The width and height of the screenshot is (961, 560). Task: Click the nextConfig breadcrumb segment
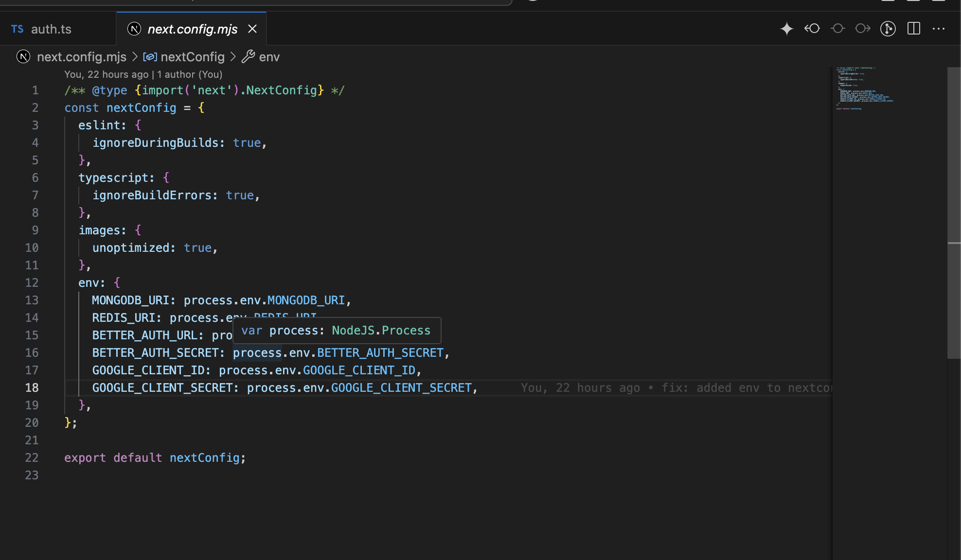(x=193, y=57)
